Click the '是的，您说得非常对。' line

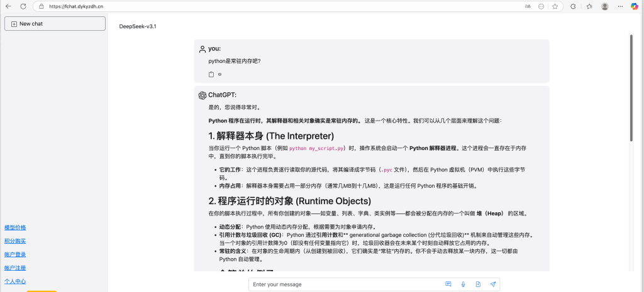tap(234, 107)
